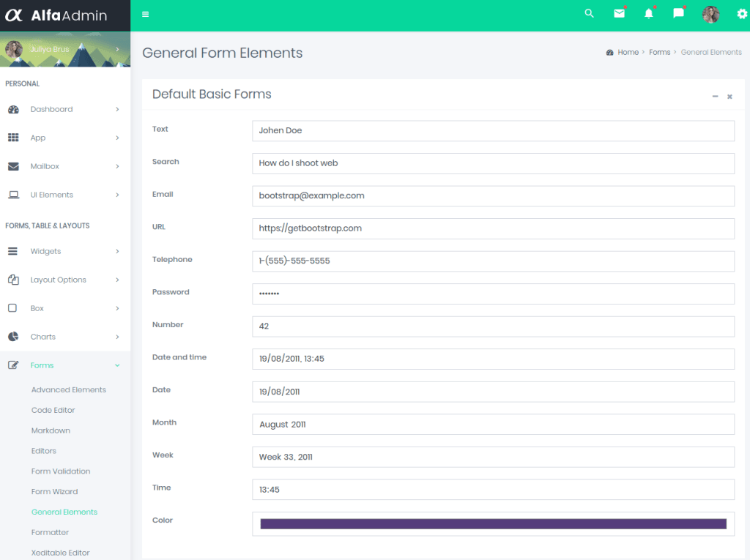Focus the Password input field
Image resolution: width=750 pixels, height=560 pixels.
coord(493,294)
